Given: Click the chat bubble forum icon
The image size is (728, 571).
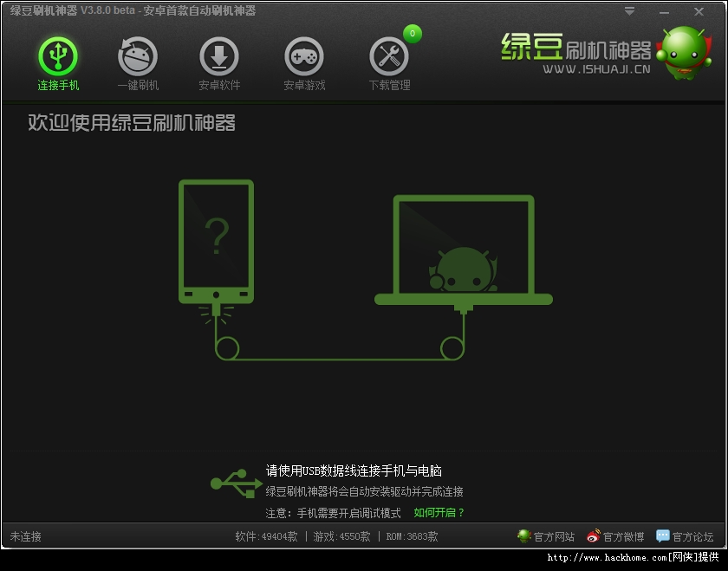Looking at the screenshot, I should pyautogui.click(x=662, y=536).
